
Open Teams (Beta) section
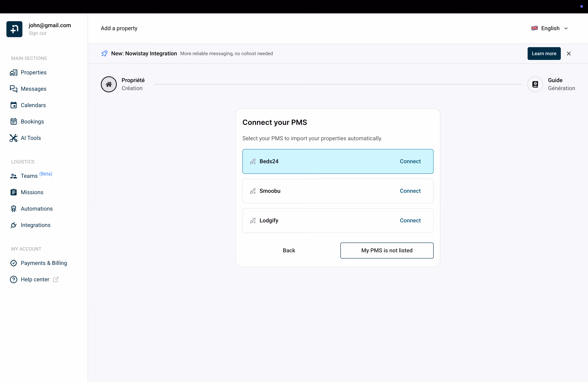pos(29,176)
